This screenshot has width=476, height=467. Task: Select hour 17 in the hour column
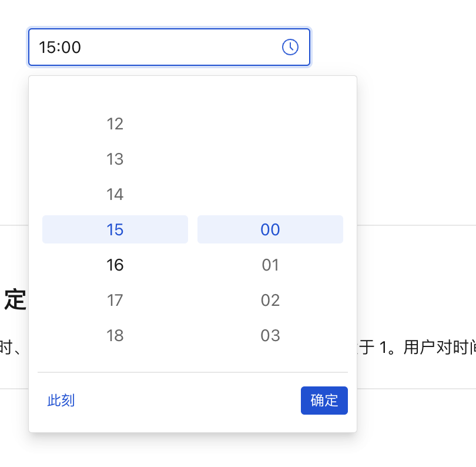[x=115, y=300]
